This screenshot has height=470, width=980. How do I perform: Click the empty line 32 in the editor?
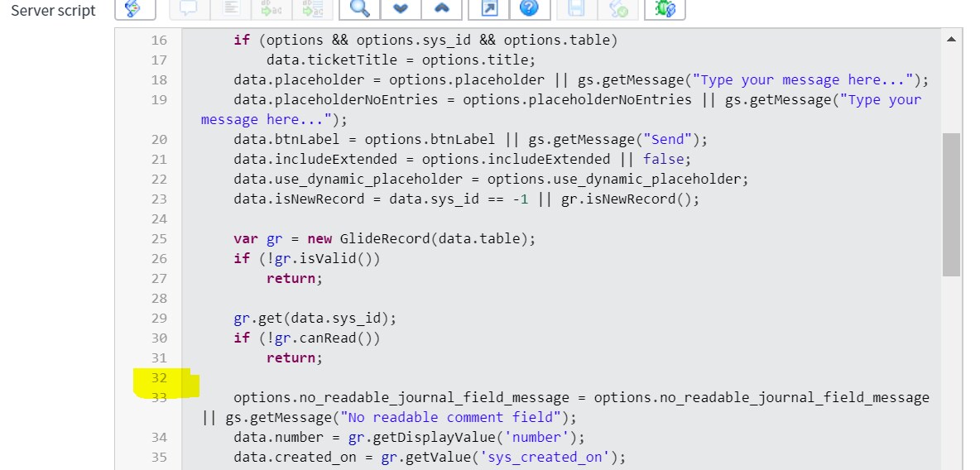tap(563, 377)
